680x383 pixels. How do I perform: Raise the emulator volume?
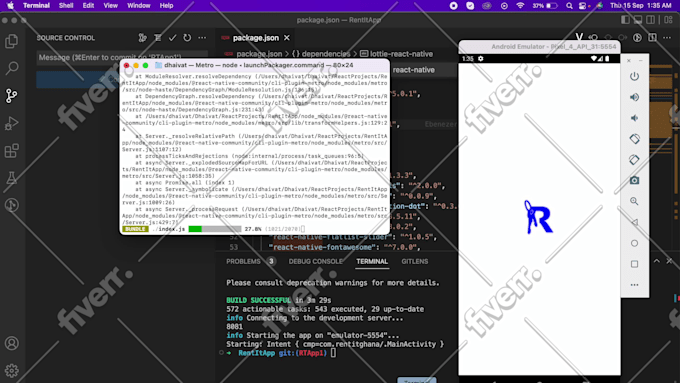[634, 97]
